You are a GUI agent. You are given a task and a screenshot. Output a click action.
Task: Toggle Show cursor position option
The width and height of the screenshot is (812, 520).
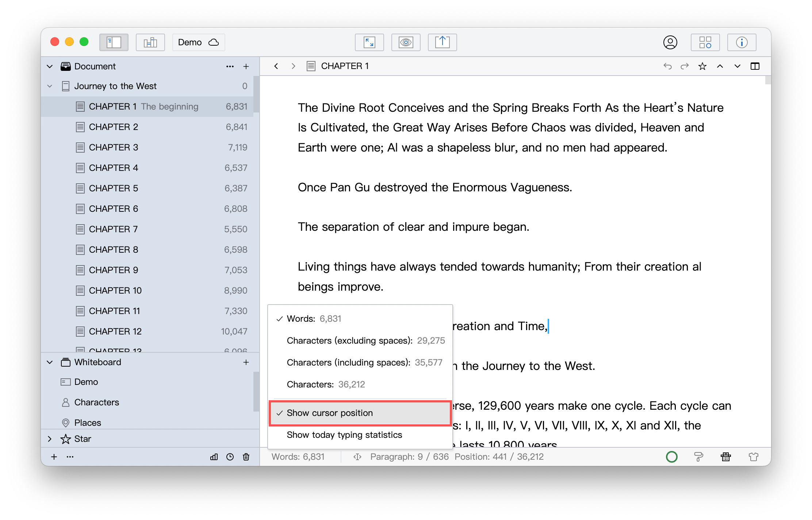coord(360,413)
